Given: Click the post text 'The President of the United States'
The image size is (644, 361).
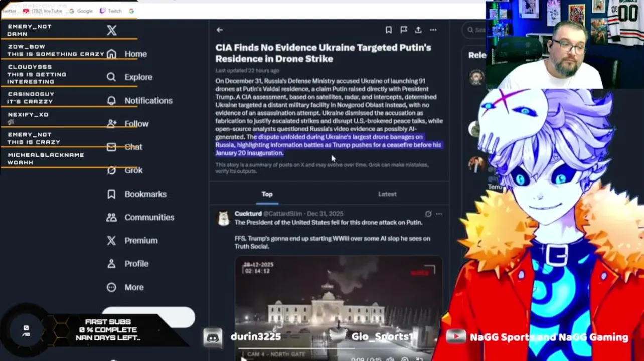Looking at the screenshot, I should click(x=329, y=222).
